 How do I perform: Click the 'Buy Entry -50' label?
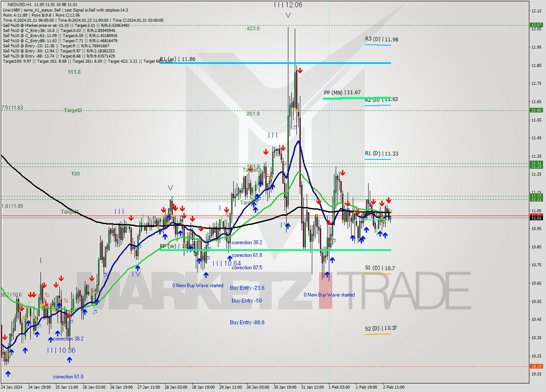click(247, 301)
